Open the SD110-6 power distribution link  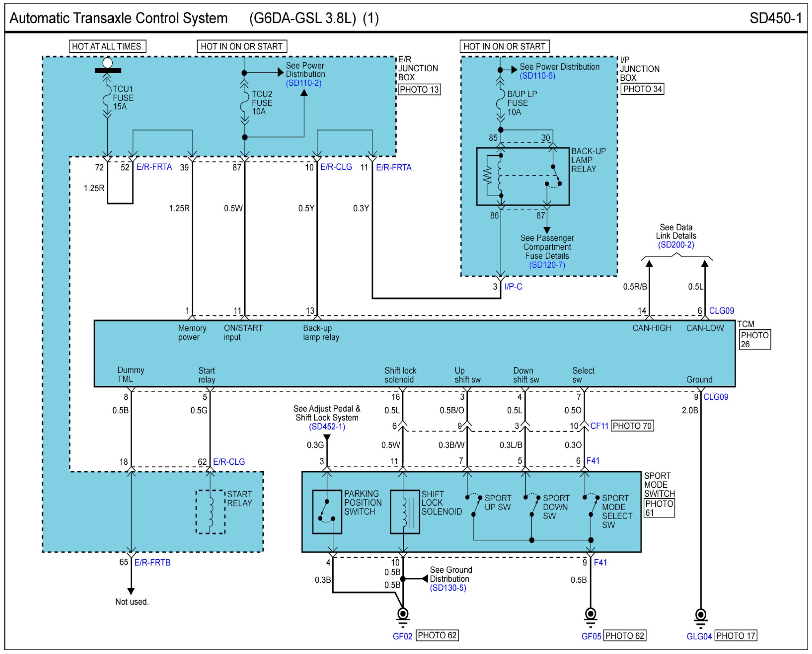coord(538,76)
